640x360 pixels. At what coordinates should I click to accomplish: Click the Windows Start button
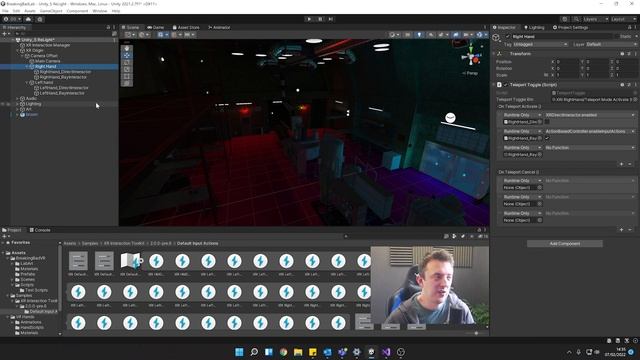coord(239,351)
